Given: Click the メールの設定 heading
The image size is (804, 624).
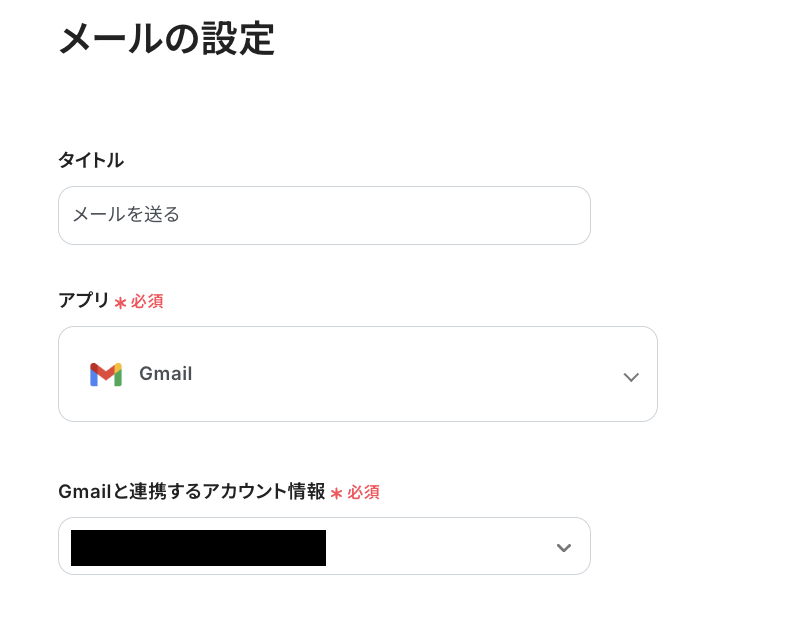Looking at the screenshot, I should pos(166,40).
